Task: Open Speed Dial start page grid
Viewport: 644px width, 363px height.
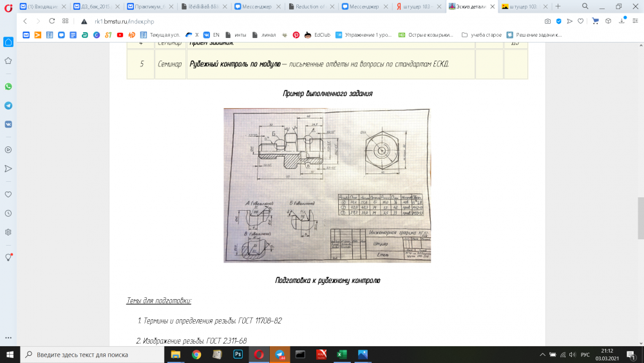Action: [x=65, y=21]
